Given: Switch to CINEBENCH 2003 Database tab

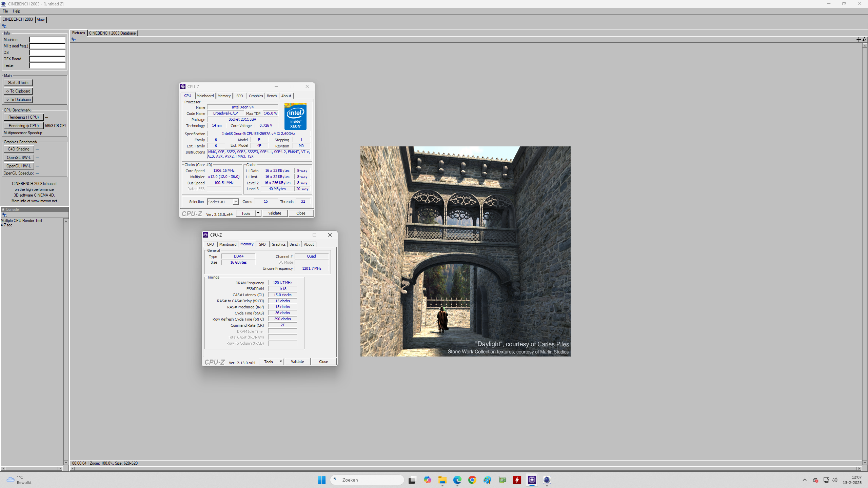Looking at the screenshot, I should 112,33.
